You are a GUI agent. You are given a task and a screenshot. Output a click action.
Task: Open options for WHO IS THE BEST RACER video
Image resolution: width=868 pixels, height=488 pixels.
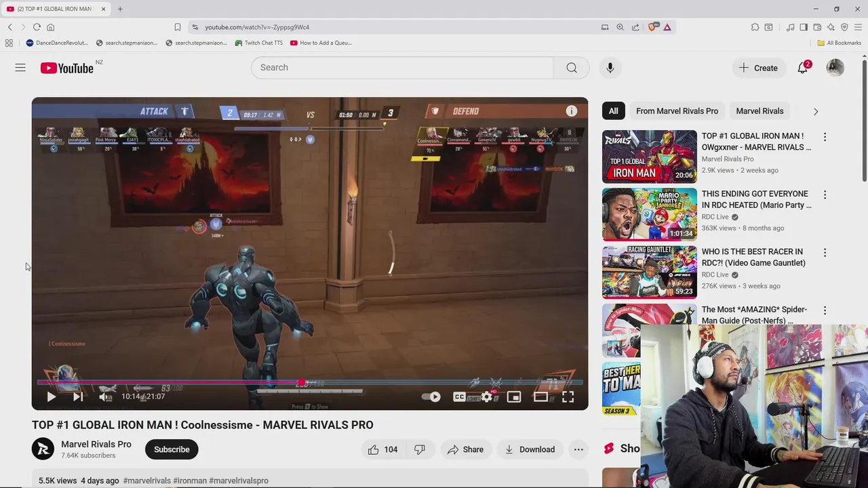(x=825, y=252)
